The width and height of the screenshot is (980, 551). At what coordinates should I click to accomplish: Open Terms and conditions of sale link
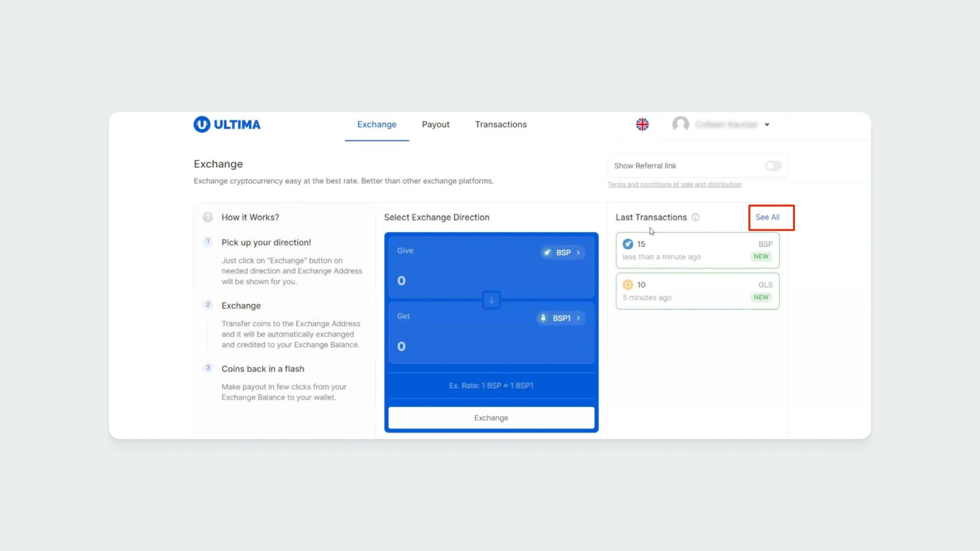(x=674, y=185)
